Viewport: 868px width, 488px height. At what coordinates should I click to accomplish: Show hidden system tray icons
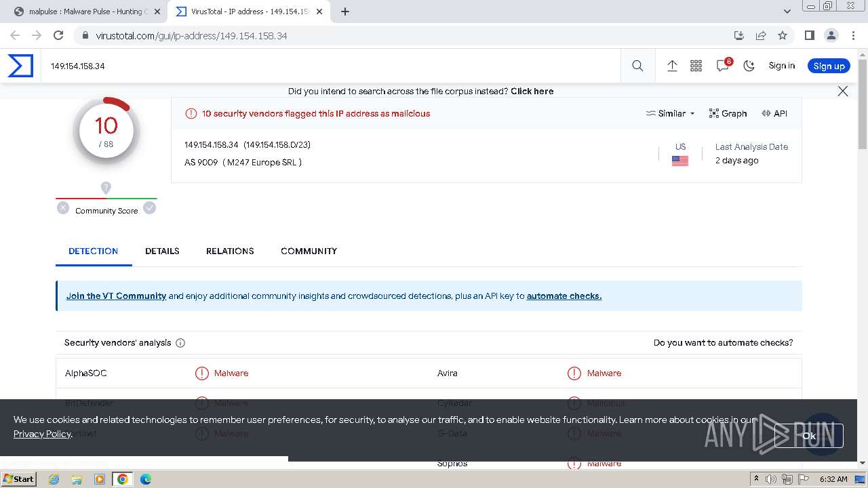[x=756, y=479]
